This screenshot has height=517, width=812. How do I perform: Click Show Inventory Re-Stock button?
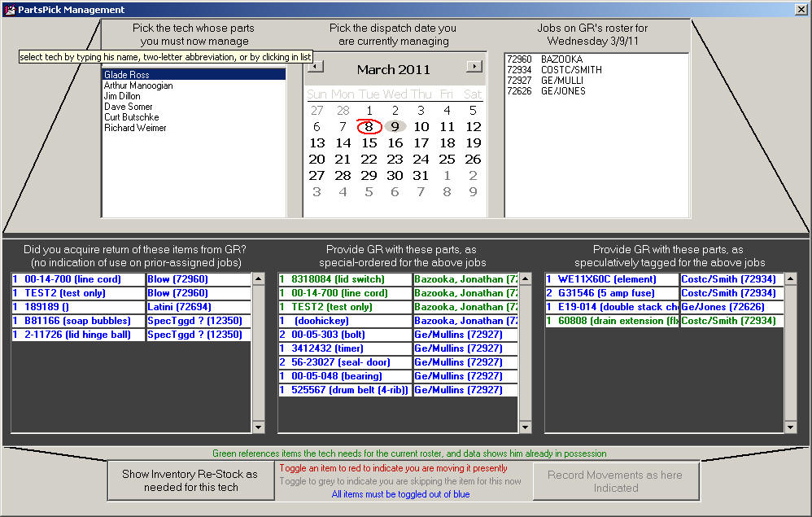(x=190, y=480)
